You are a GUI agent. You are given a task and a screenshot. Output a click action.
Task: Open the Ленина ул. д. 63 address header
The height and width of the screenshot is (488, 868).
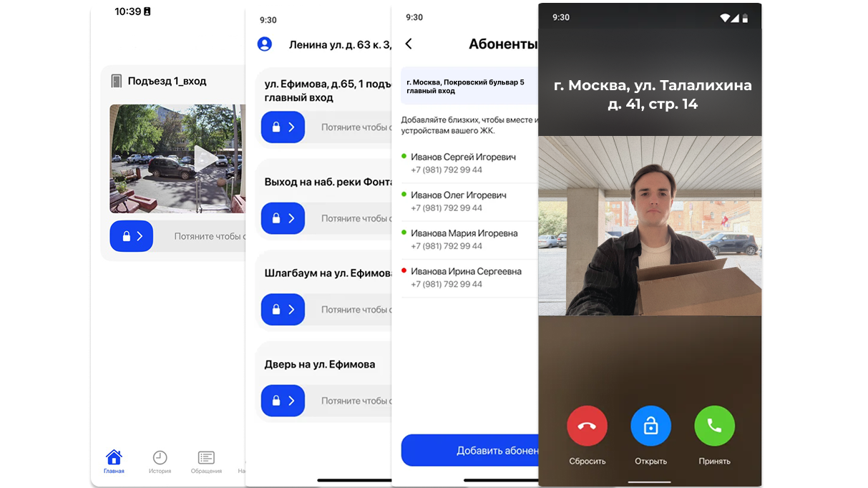point(340,44)
